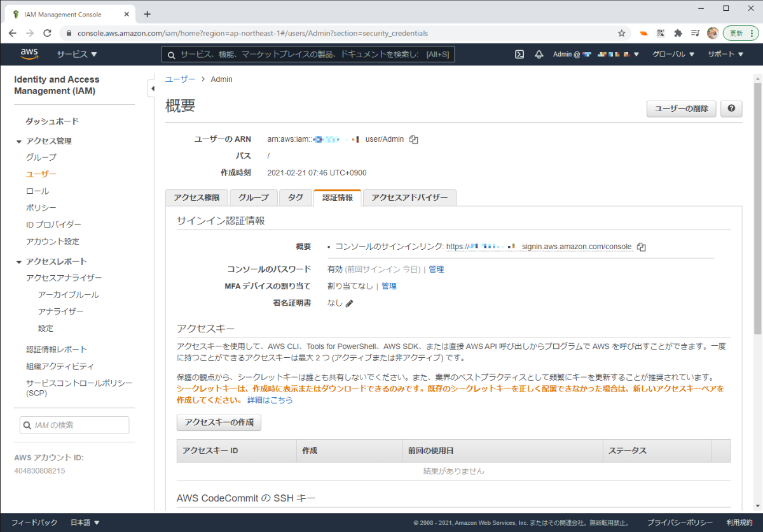Click the ユーザーの削除 button

tap(682, 109)
